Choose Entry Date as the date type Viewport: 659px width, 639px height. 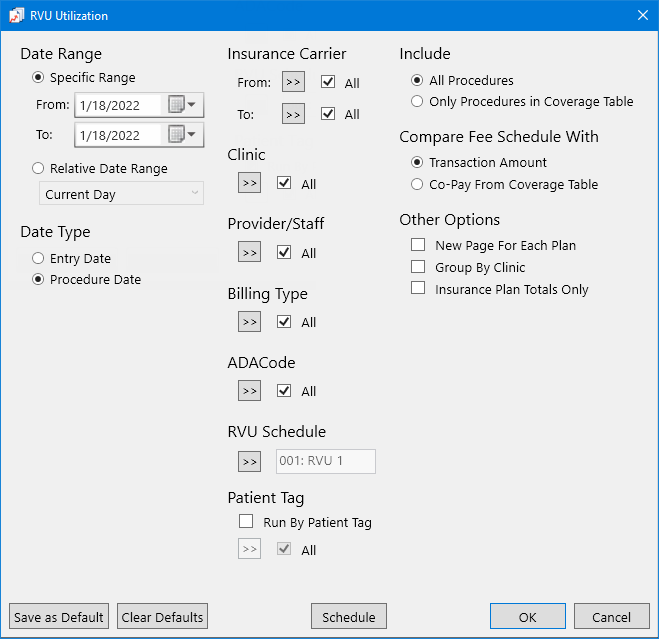pos(39,259)
